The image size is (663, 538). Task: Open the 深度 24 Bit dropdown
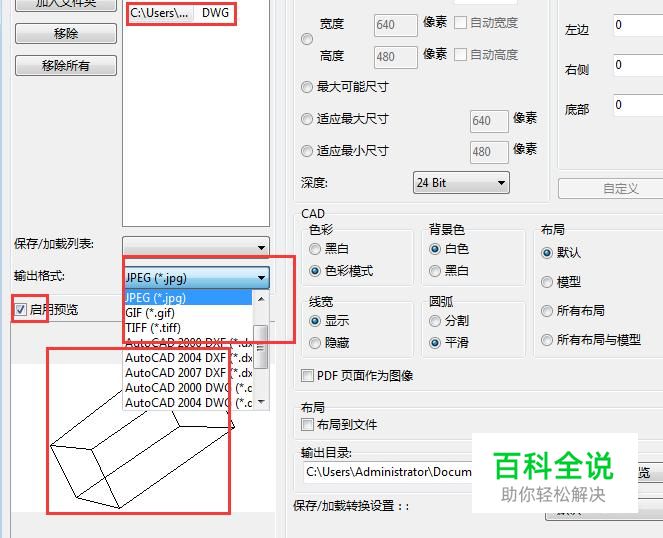[461, 183]
